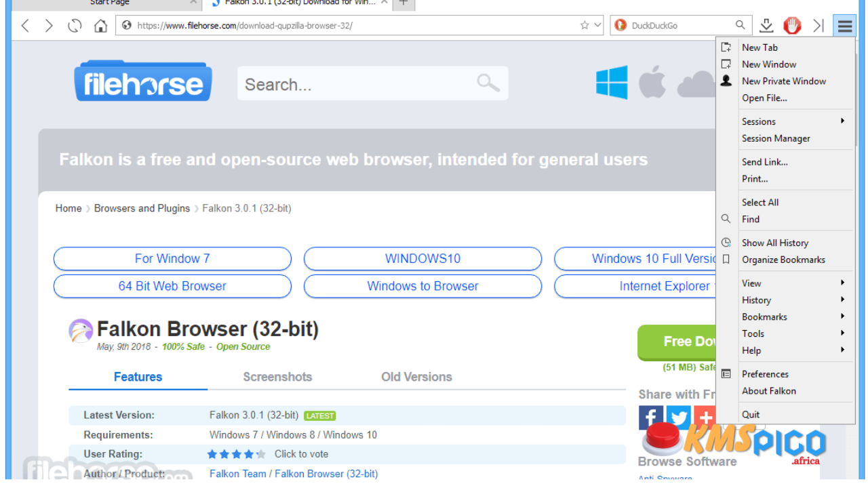Focus the FileHorse Search... field
This screenshot has width=868, height=488.
tap(372, 83)
